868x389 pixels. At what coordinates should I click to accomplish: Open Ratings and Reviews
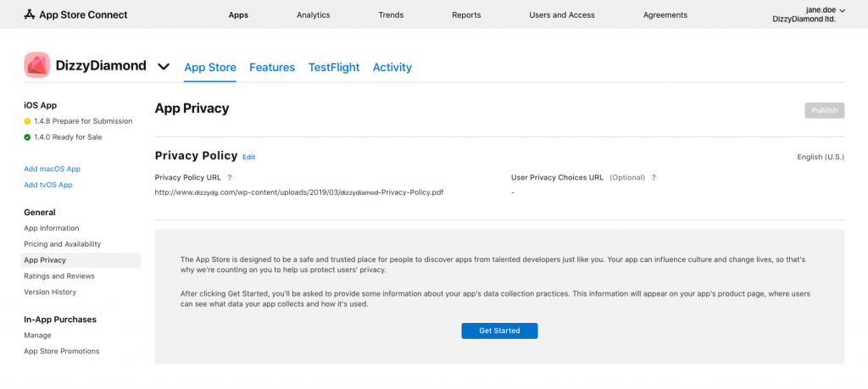(59, 276)
